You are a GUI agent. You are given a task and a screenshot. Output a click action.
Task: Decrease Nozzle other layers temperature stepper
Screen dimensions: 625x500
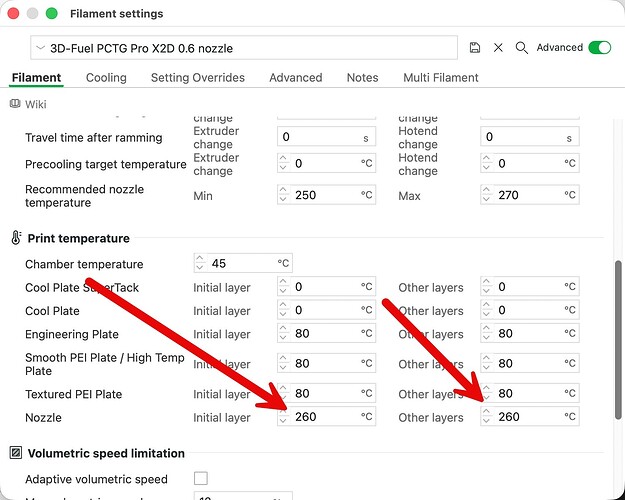(x=487, y=421)
